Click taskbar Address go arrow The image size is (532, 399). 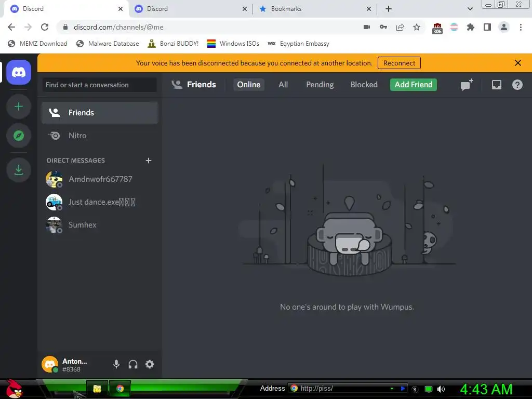click(403, 389)
